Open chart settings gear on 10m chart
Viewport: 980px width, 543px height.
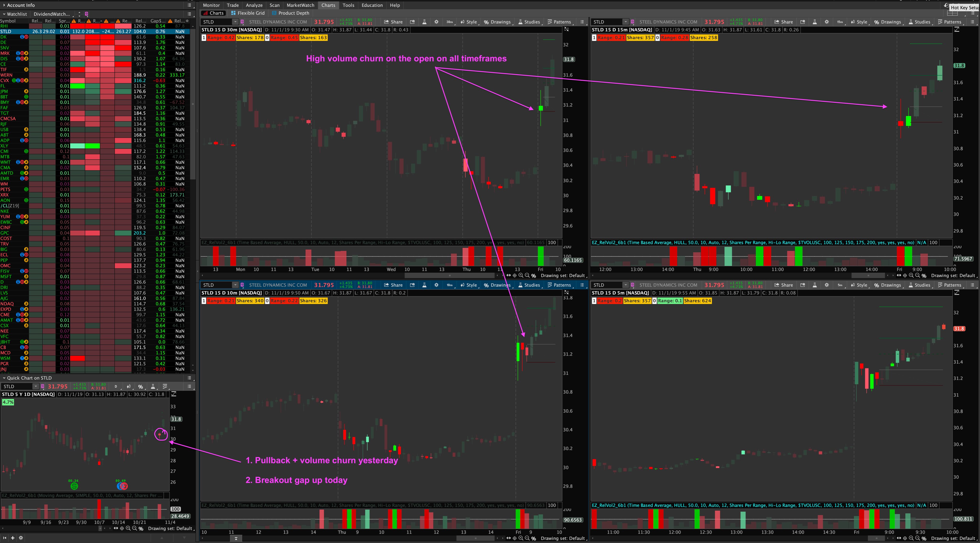(x=436, y=285)
